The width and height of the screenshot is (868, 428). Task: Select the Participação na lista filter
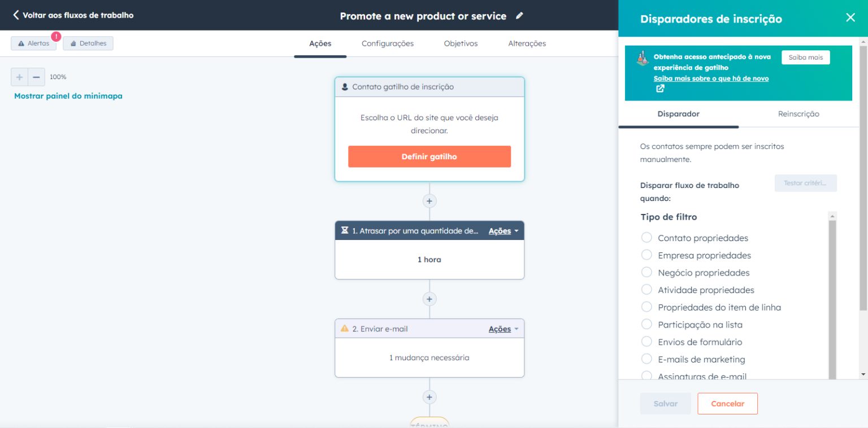click(646, 324)
